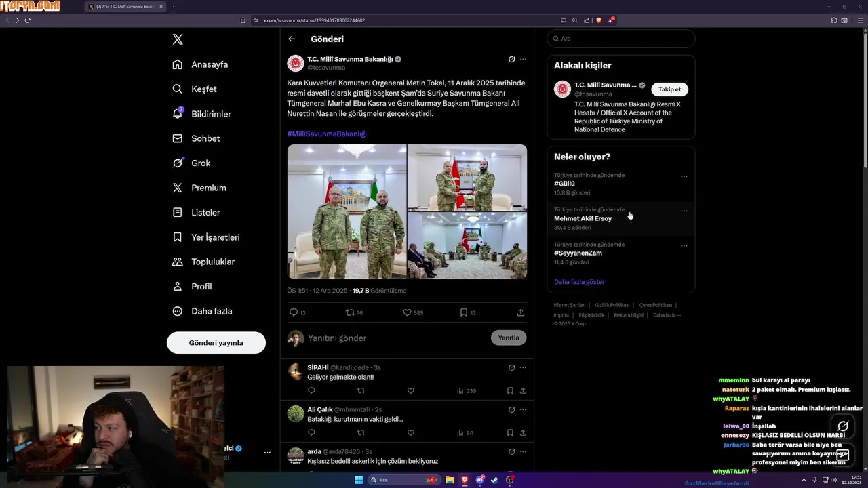The image size is (868, 488).
Task: Bookmark SİPAHİ's reply
Action: point(510,390)
